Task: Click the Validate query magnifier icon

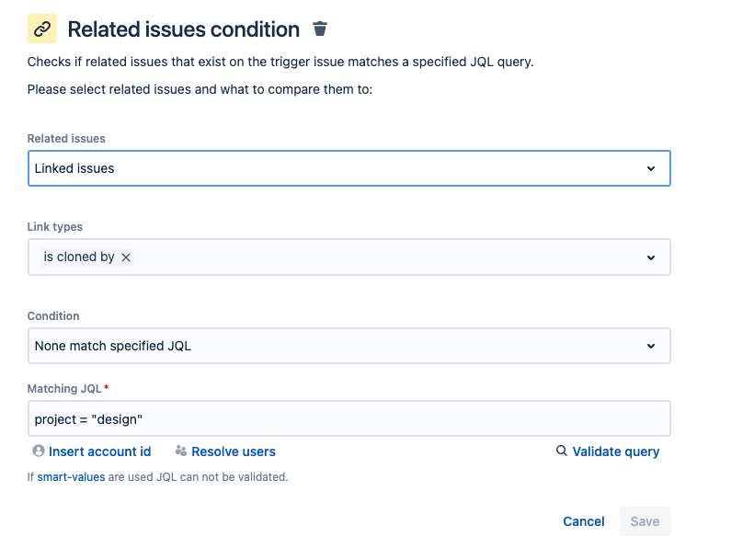Action: (x=561, y=451)
